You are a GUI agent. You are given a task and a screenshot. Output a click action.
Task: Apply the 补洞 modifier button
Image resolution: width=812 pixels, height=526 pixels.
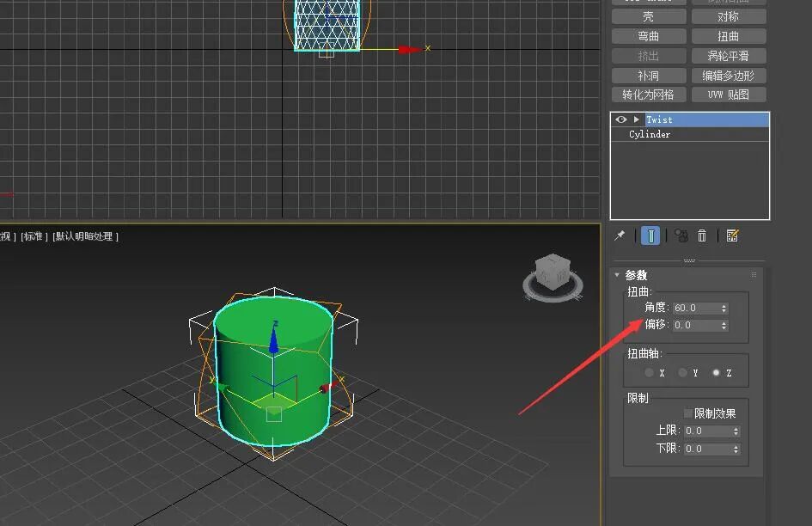click(x=649, y=76)
